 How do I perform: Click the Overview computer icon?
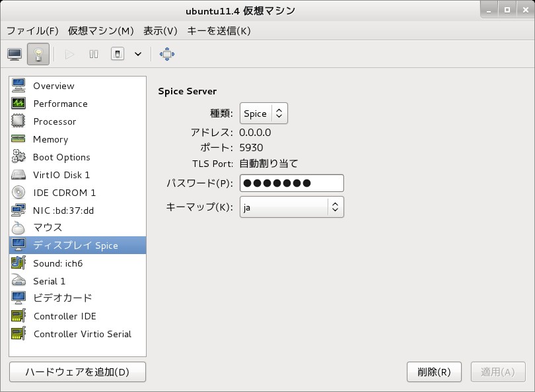click(18, 85)
